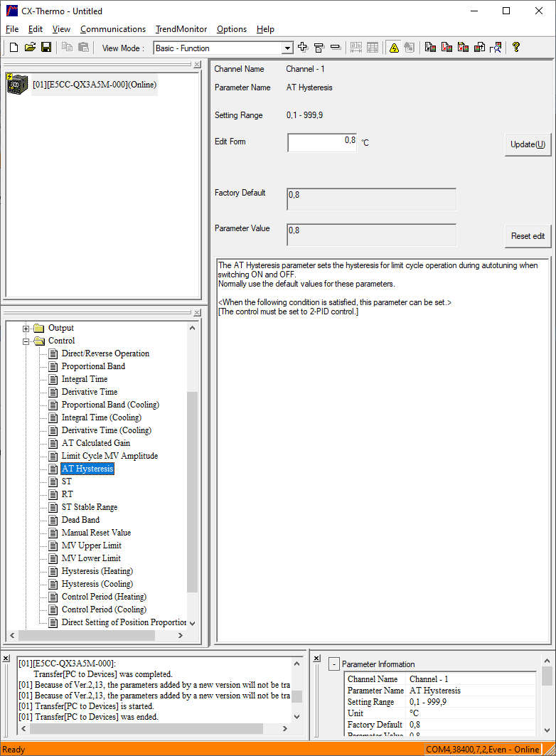Select the RT parameter
Screen dimensions: 556x756
coord(67,494)
